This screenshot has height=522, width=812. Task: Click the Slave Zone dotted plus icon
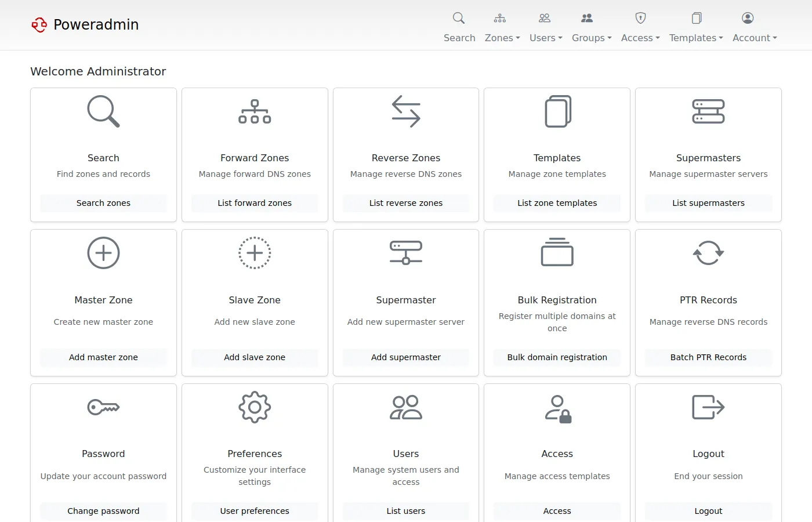click(255, 253)
